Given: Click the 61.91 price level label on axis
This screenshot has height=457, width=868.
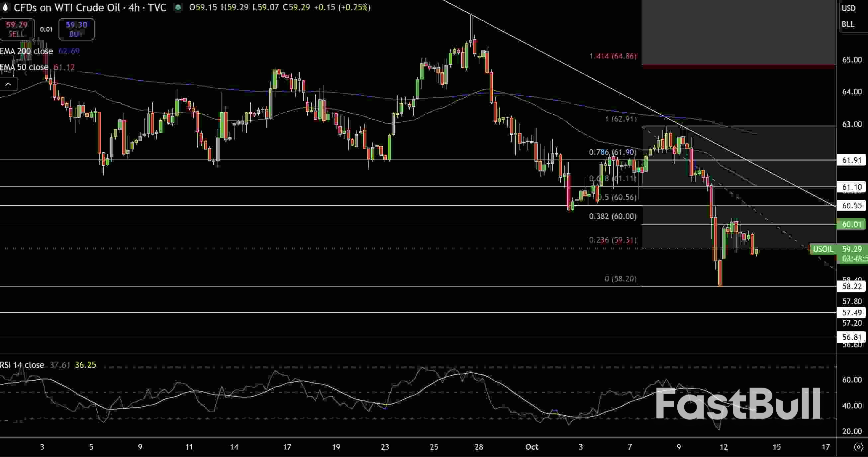Looking at the screenshot, I should (852, 161).
